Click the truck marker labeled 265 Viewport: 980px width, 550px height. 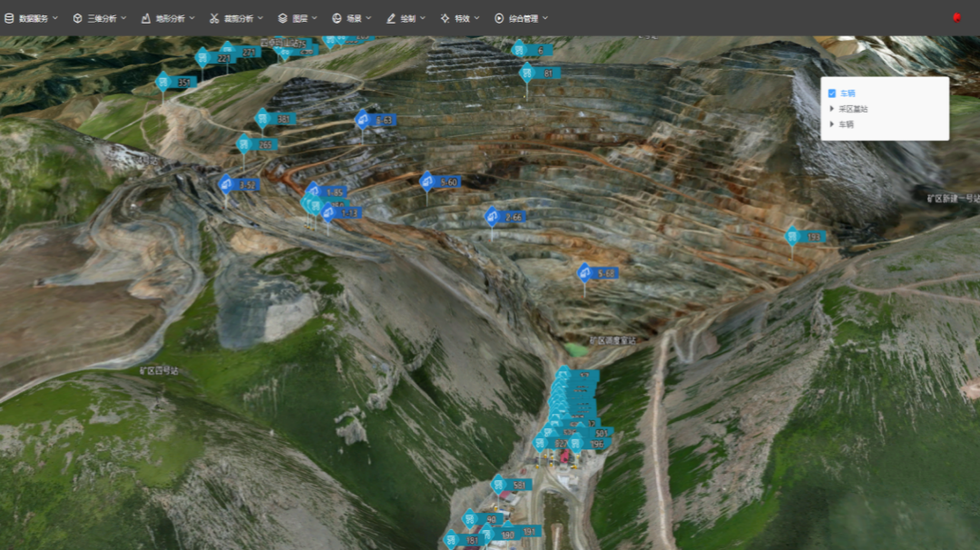pyautogui.click(x=244, y=144)
